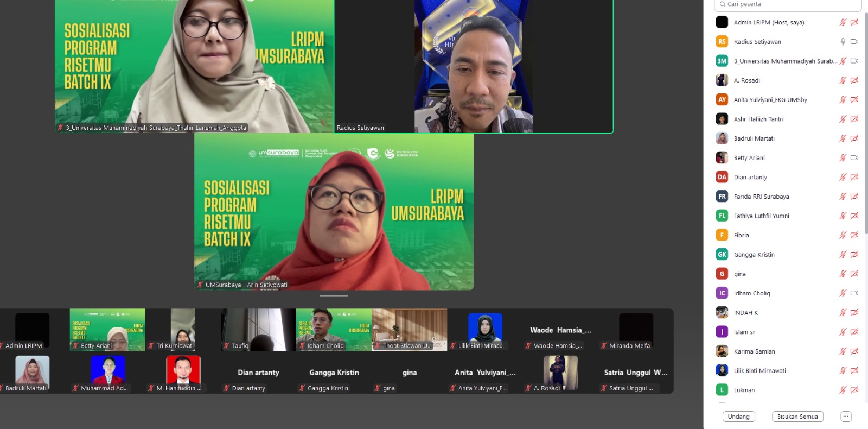Click camera icon for Idham Choliq in list

[854, 293]
